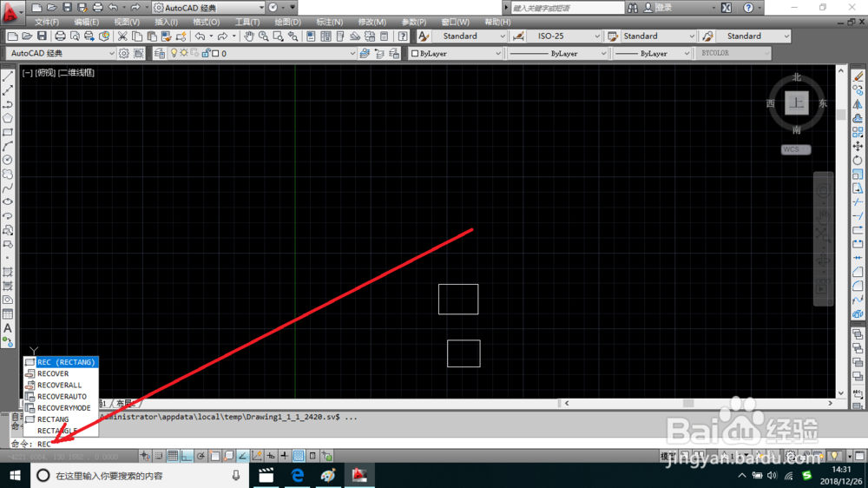Screen dimensions: 868x488
Task: Choose REC (RECTANG) from autocomplete list
Action: pos(62,362)
